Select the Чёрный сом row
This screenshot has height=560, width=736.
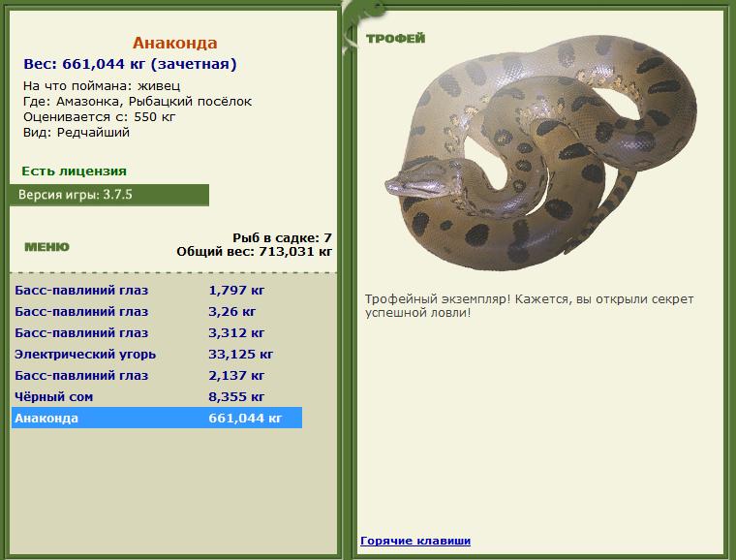(157, 396)
